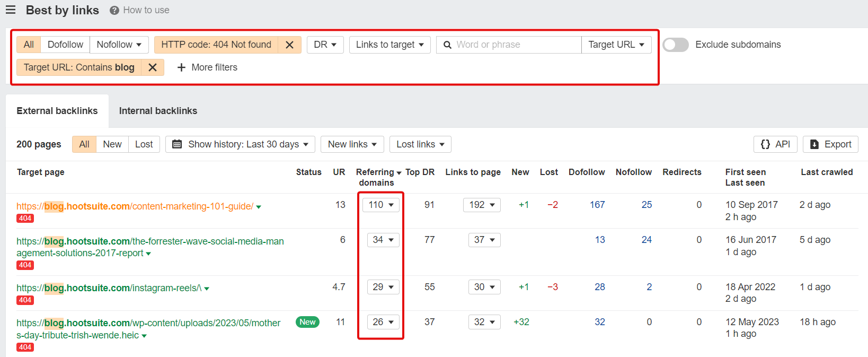The height and width of the screenshot is (357, 868).
Task: Expand menu arrow for instagram-reels URL
Action: pos(207,289)
